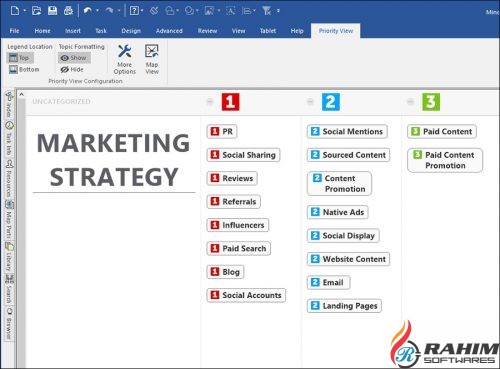Screen dimensions: 500x369
Task: Switch to the View ribbon tab
Action: pyautogui.click(x=238, y=31)
